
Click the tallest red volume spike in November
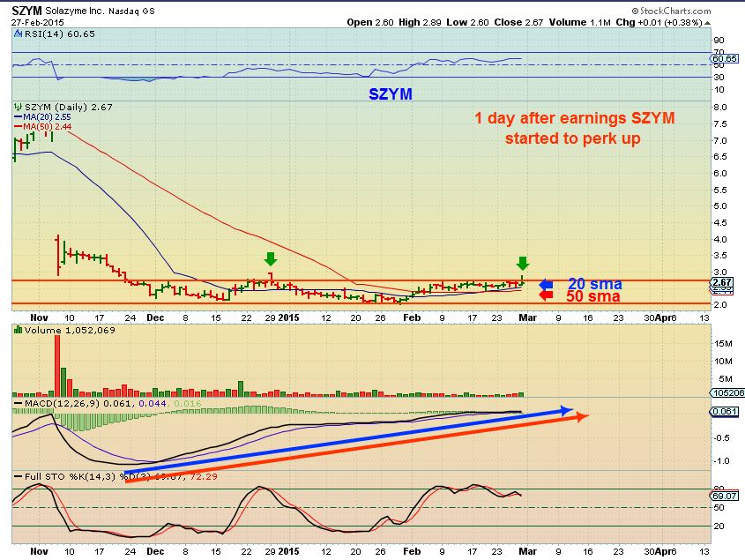(x=57, y=366)
